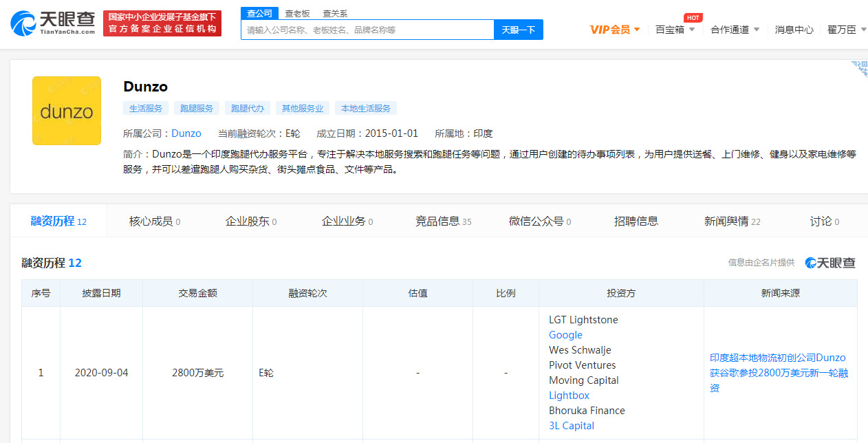
Task: Switch to 融资历程 tab
Action: pyautogui.click(x=58, y=221)
